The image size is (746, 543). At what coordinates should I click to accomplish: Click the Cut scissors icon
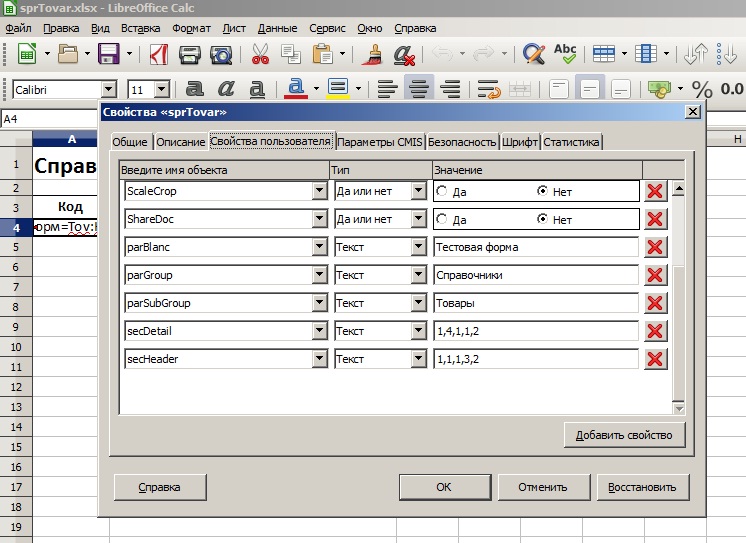click(260, 53)
